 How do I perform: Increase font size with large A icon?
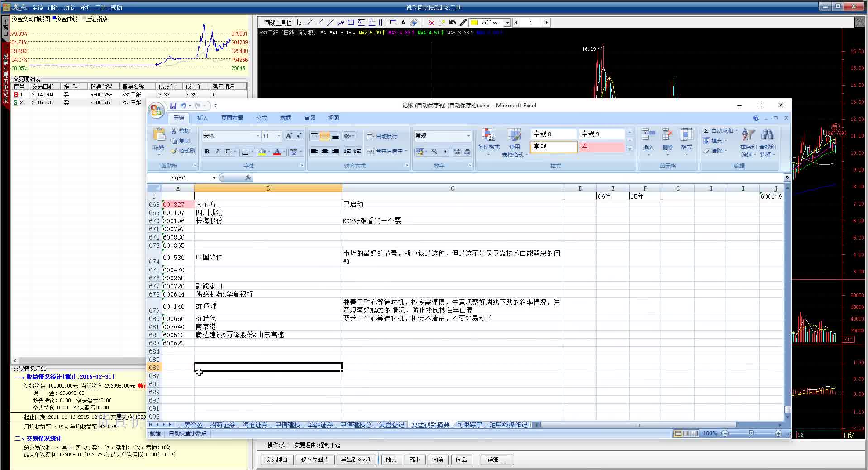(289, 136)
